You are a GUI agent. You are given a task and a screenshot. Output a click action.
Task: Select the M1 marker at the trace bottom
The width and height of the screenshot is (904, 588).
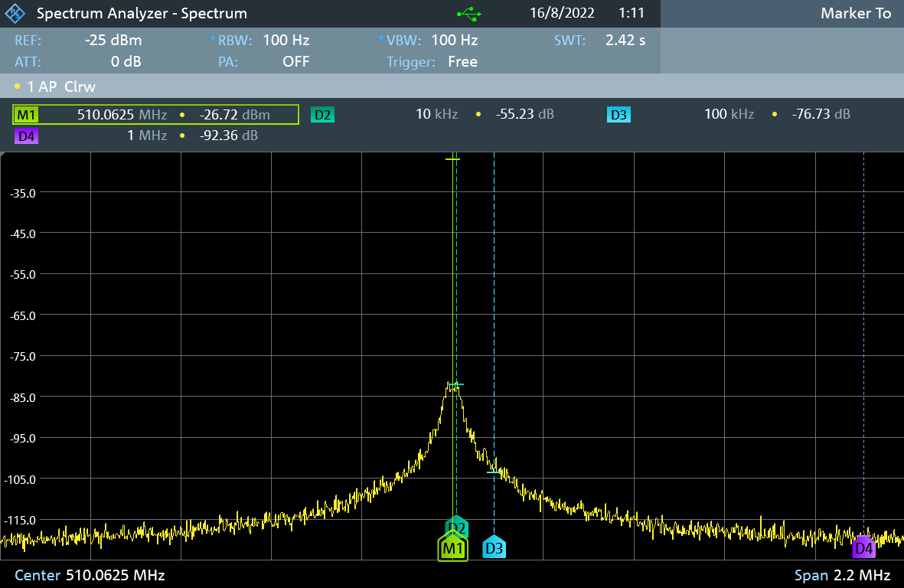[x=453, y=548]
